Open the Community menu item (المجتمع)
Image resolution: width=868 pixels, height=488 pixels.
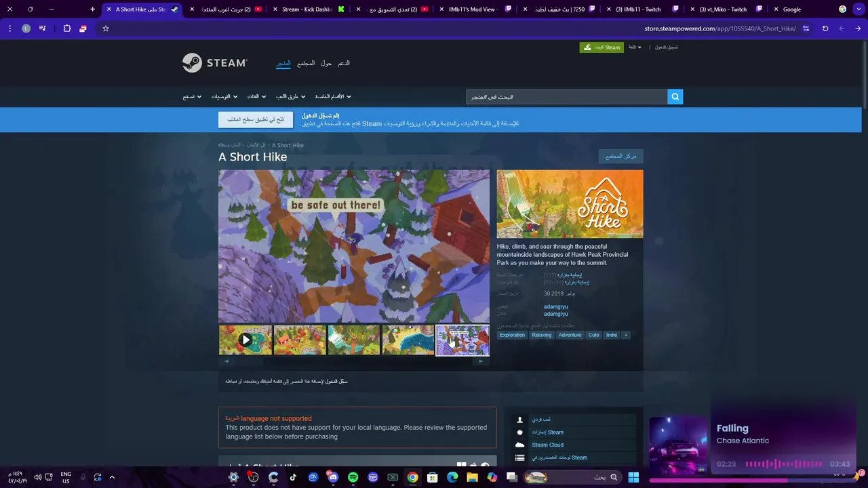click(x=306, y=63)
